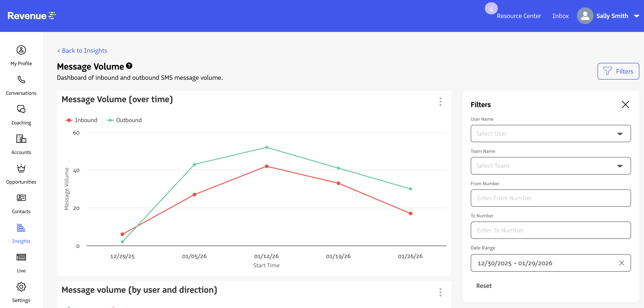Image resolution: width=644 pixels, height=308 pixels.
Task: Clear the selected date range
Action: coord(622,263)
